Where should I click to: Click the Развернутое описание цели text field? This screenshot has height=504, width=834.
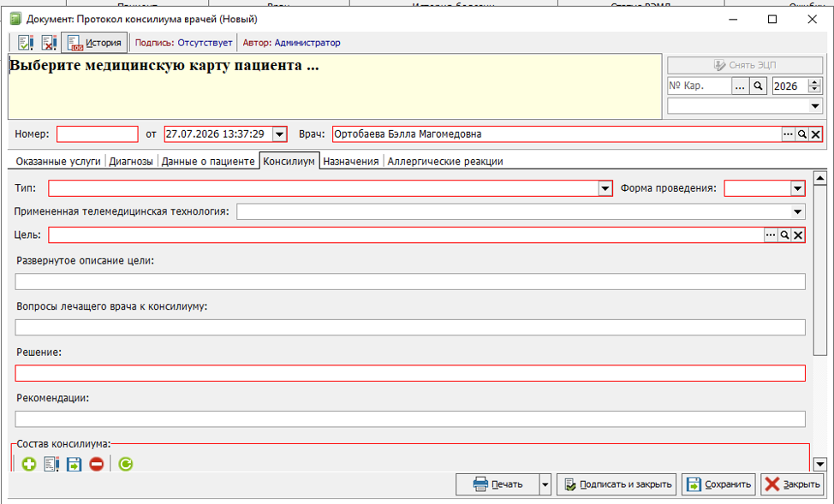pos(410,282)
